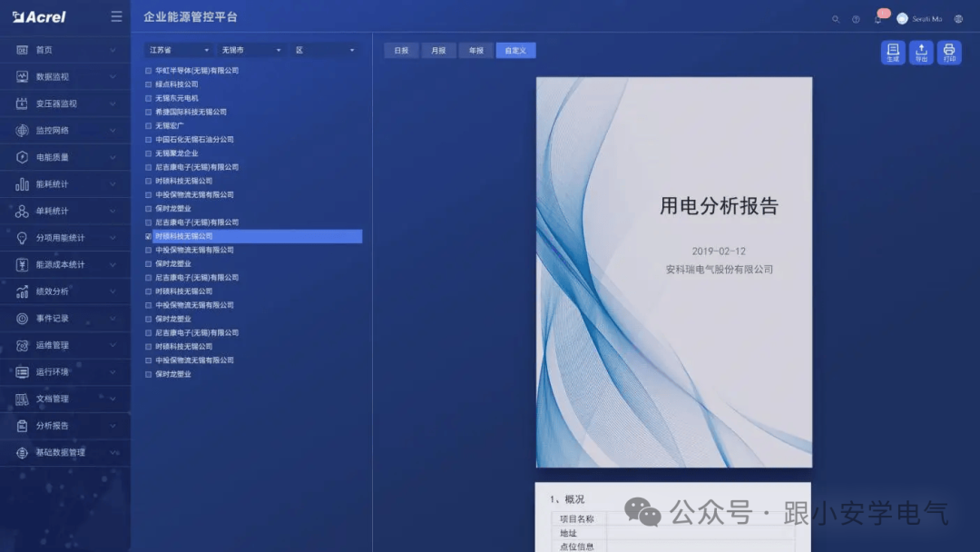
Task: Open the notification bell with badge
Action: pyautogui.click(x=877, y=18)
